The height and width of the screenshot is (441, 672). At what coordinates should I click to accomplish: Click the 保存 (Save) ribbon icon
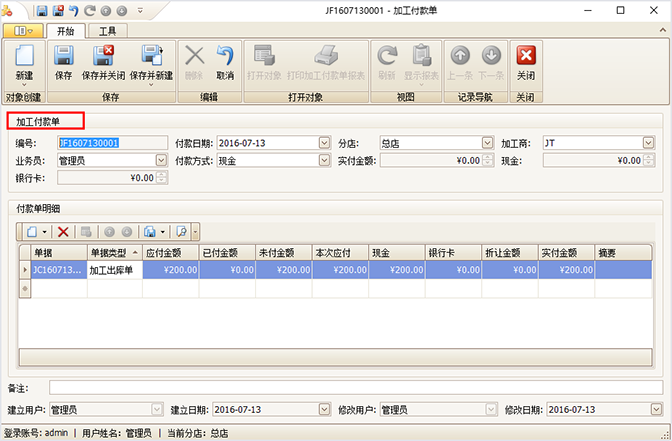(63, 62)
